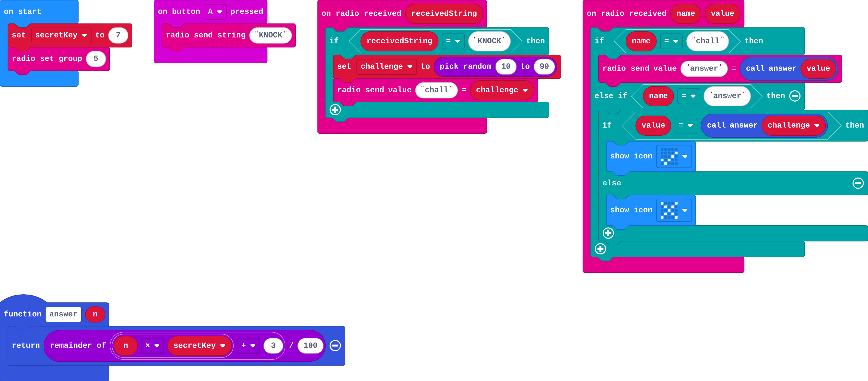Open equals operator dropdown beside name and answer
Image resolution: width=868 pixels, height=381 pixels.
(688, 96)
